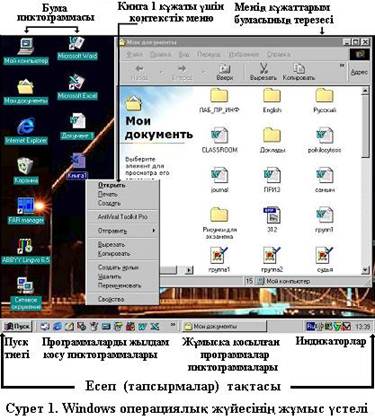Choose AntiViral Toolkit Pro in context menu
The image size is (375, 420).
[x=122, y=217]
